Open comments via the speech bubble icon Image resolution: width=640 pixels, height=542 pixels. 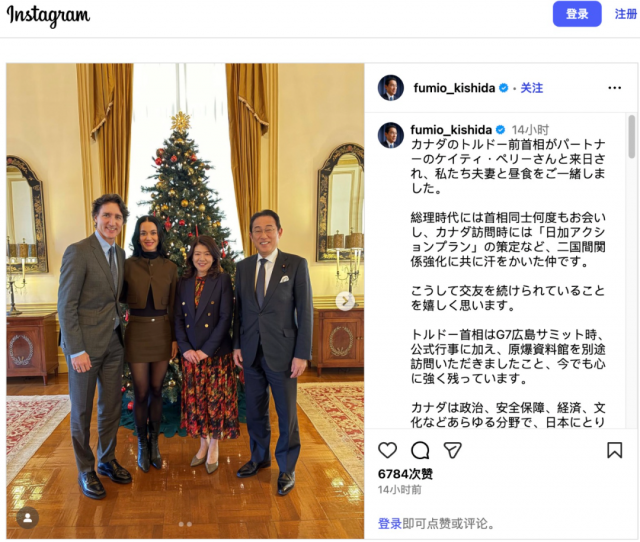[x=420, y=451]
